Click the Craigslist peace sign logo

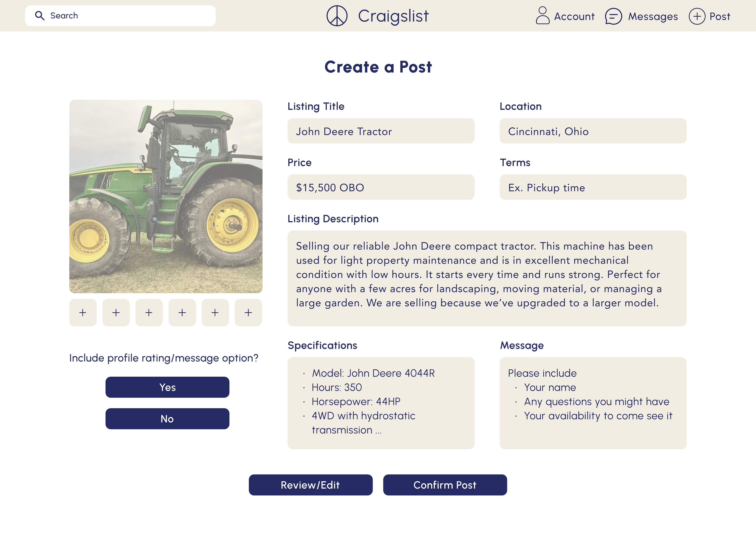coord(337,16)
